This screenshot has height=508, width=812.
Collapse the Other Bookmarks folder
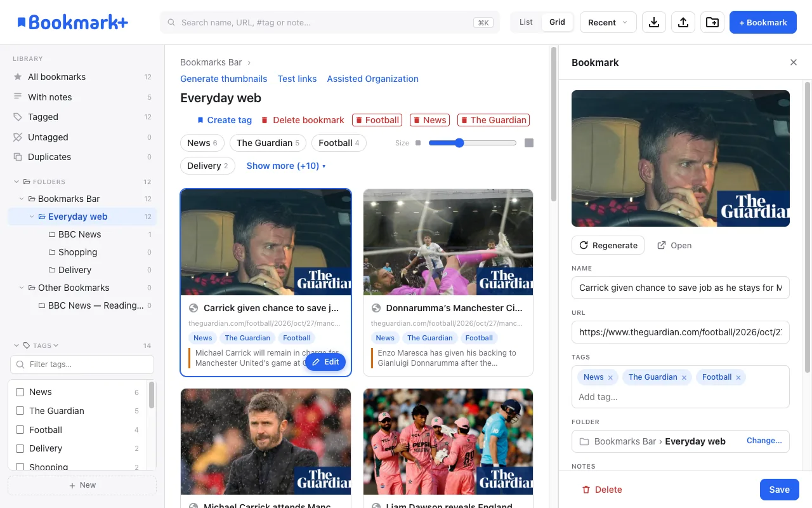point(22,288)
